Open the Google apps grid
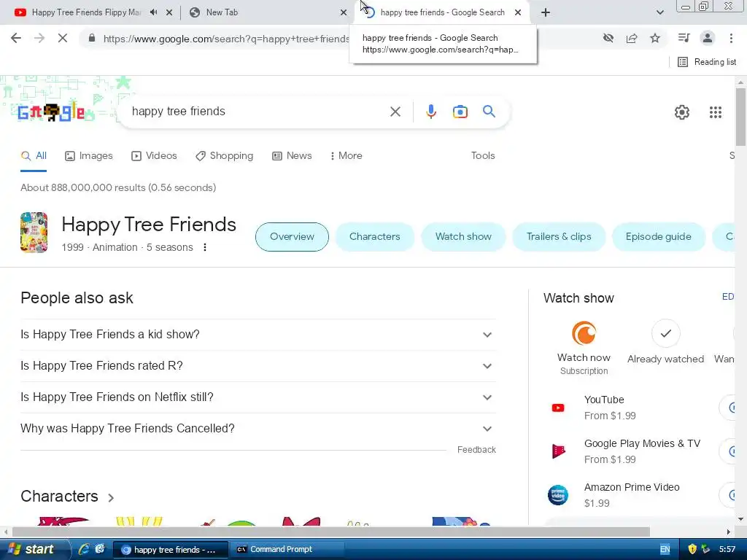The image size is (747, 560). point(715,112)
